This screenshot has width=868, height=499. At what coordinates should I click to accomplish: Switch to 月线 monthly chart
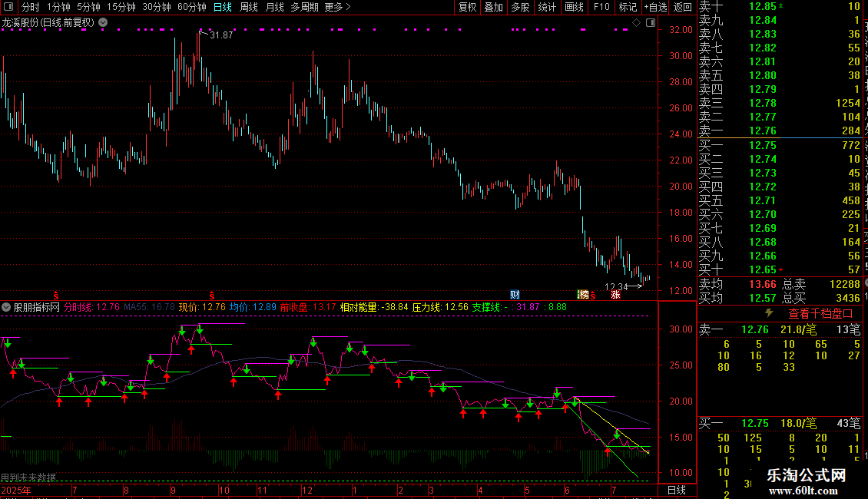tap(274, 7)
